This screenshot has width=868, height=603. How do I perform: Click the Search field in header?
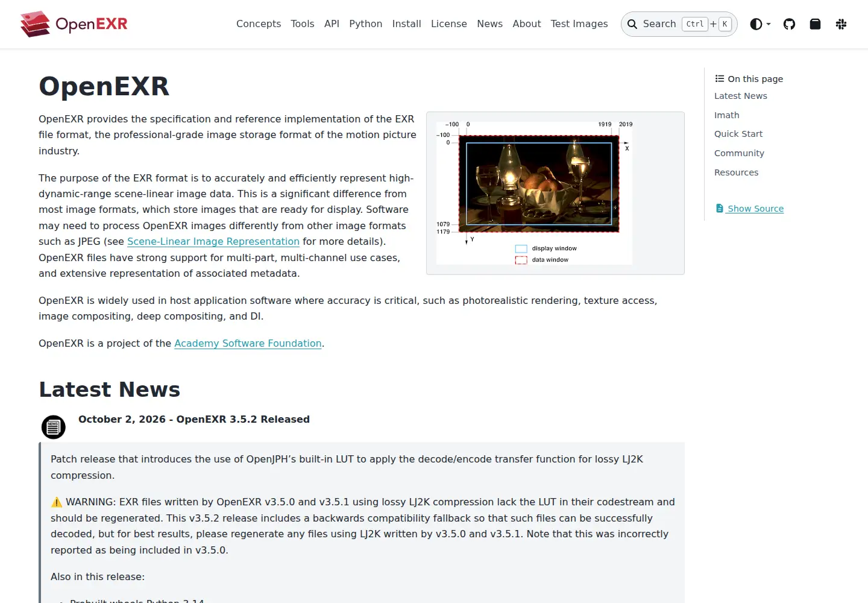679,24
